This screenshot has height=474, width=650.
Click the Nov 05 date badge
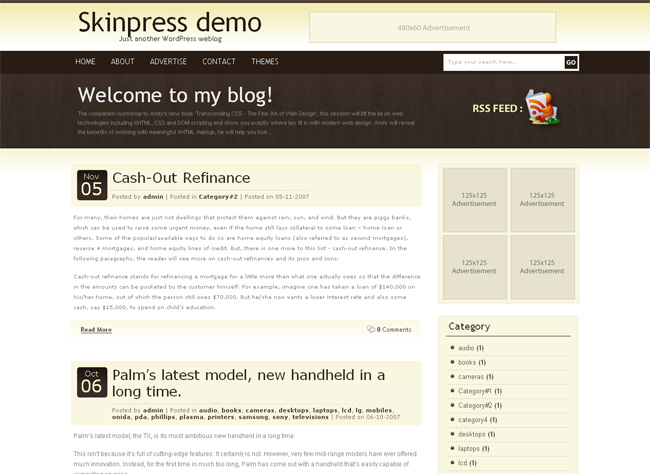[92, 185]
